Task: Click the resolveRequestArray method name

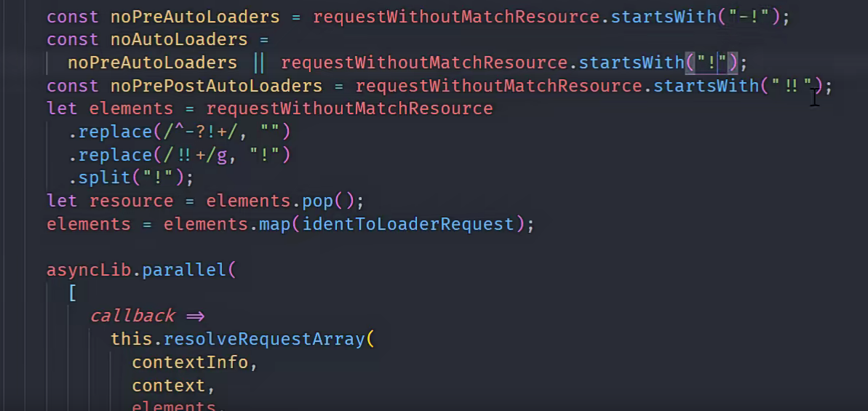Action: coord(263,340)
